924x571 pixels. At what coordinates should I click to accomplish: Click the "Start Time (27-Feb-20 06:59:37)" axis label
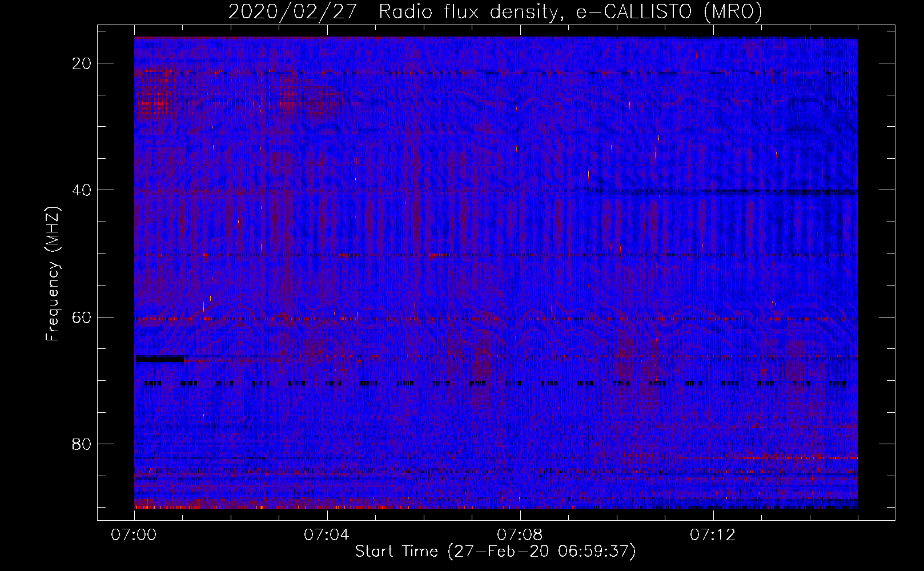pyautogui.click(x=496, y=552)
